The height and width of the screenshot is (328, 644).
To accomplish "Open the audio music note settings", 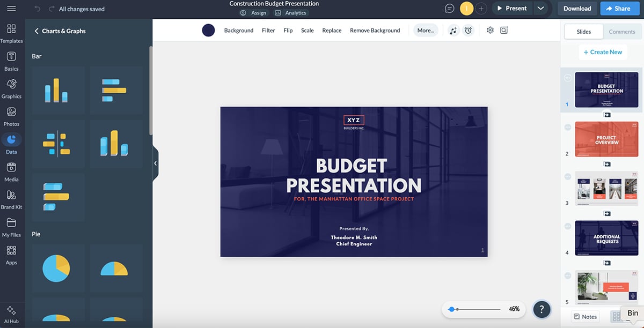I will [x=453, y=31].
